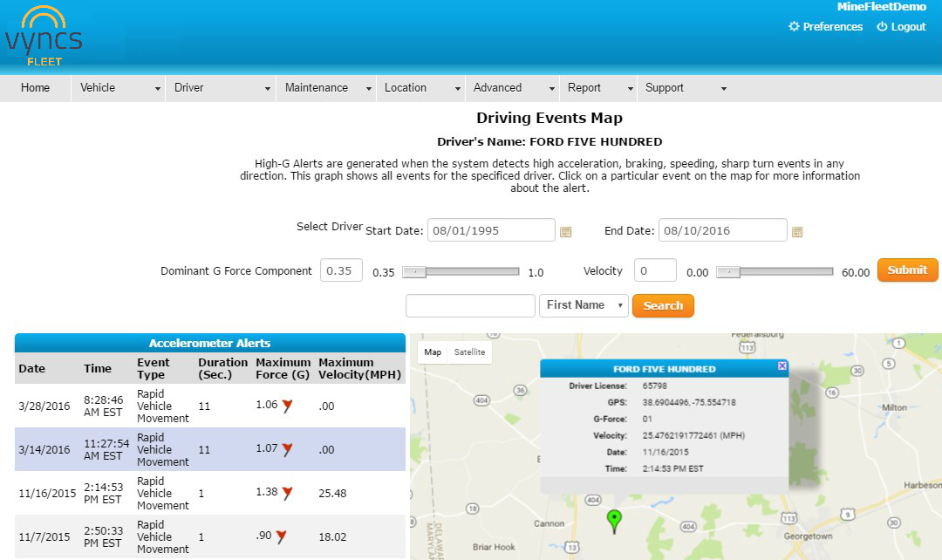
Task: Click the Accelerometer Alerts panel header
Action: 209,343
